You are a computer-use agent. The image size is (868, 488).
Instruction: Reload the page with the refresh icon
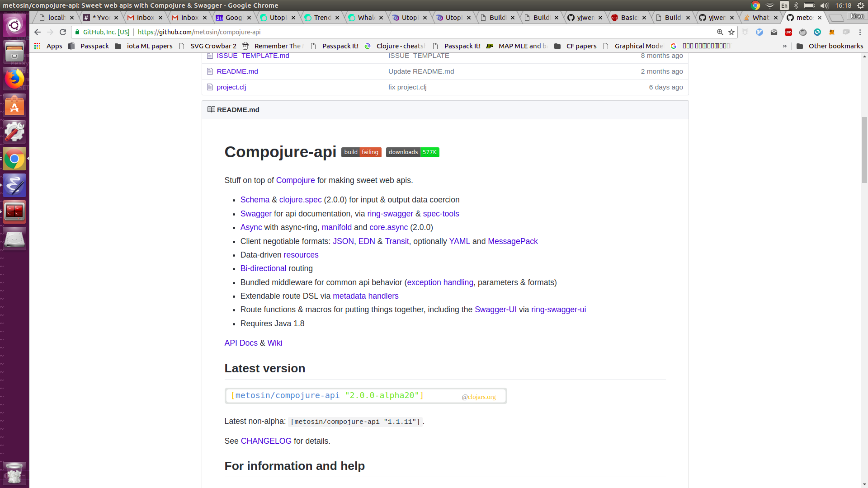(63, 32)
